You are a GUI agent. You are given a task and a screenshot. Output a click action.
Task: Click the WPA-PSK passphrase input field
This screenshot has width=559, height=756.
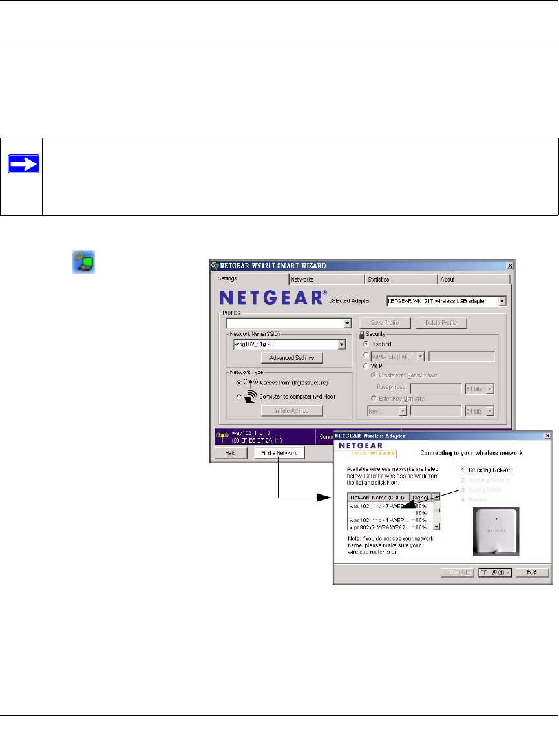click(461, 357)
